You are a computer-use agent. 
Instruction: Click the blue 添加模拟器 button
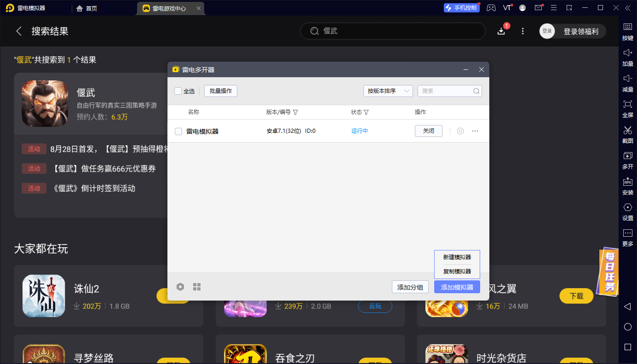(457, 287)
